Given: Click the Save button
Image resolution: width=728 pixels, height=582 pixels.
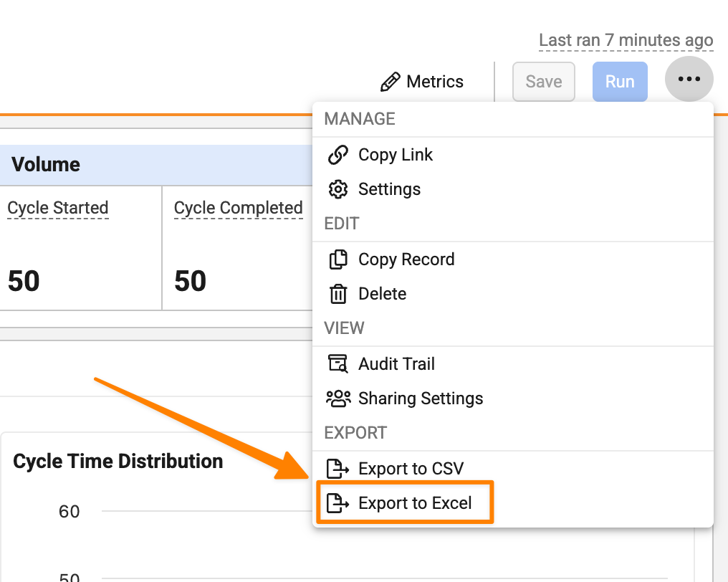Looking at the screenshot, I should (x=544, y=82).
